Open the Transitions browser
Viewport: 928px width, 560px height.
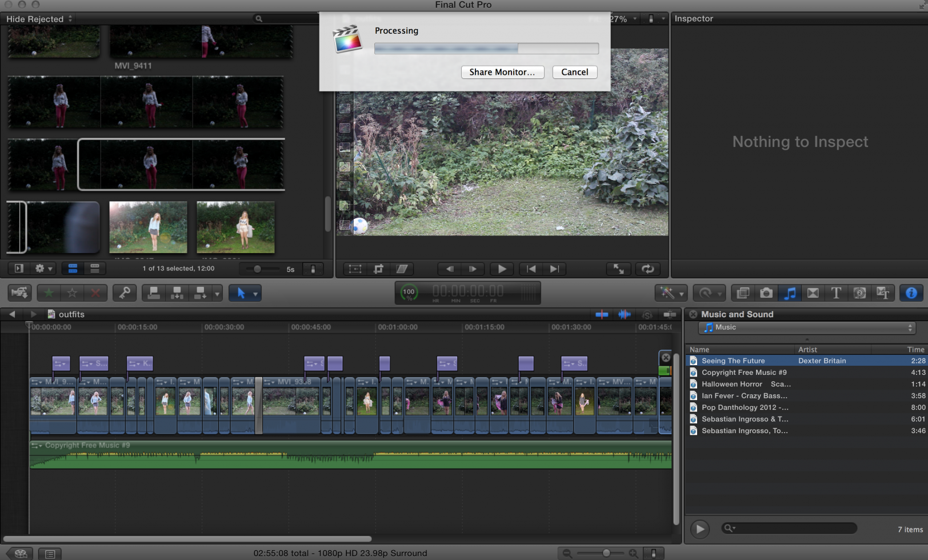point(813,293)
